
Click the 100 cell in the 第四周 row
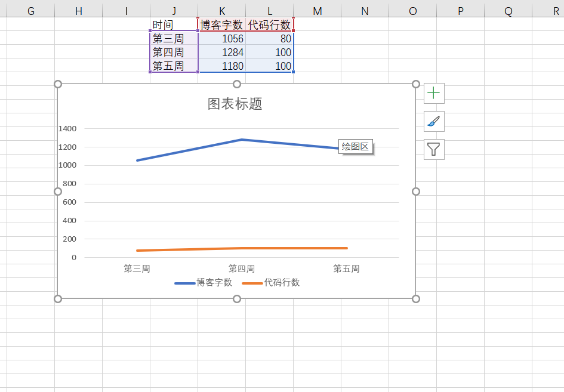click(x=269, y=52)
